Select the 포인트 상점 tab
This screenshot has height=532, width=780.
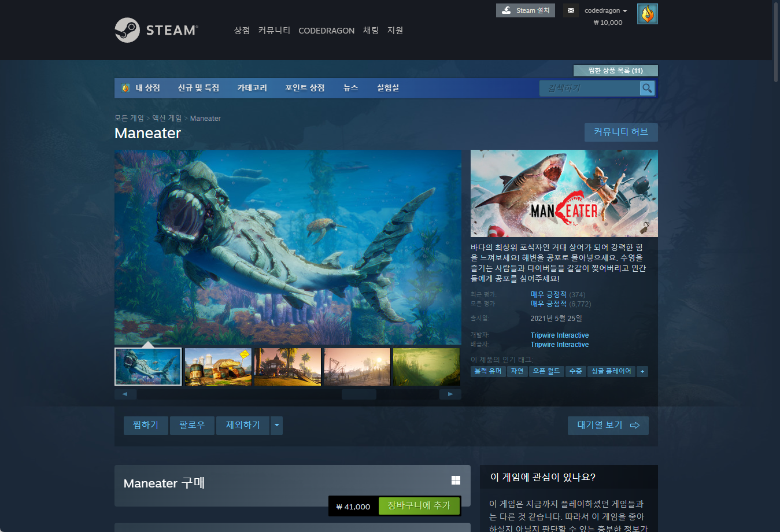pos(305,88)
